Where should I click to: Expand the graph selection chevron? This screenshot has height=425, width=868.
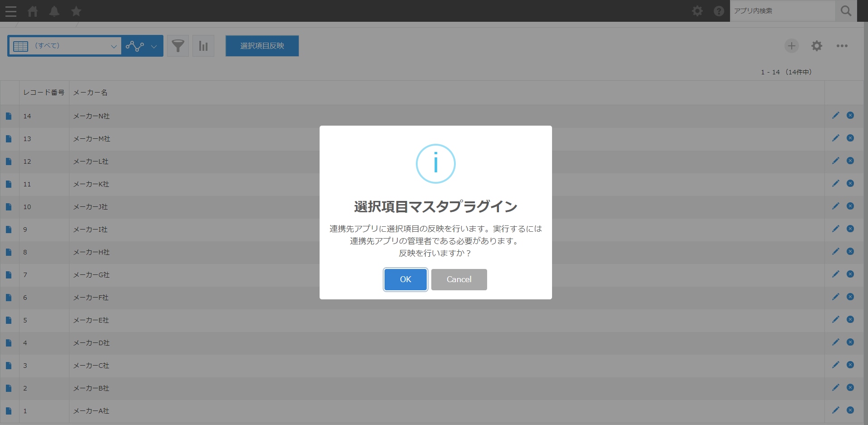coord(154,46)
